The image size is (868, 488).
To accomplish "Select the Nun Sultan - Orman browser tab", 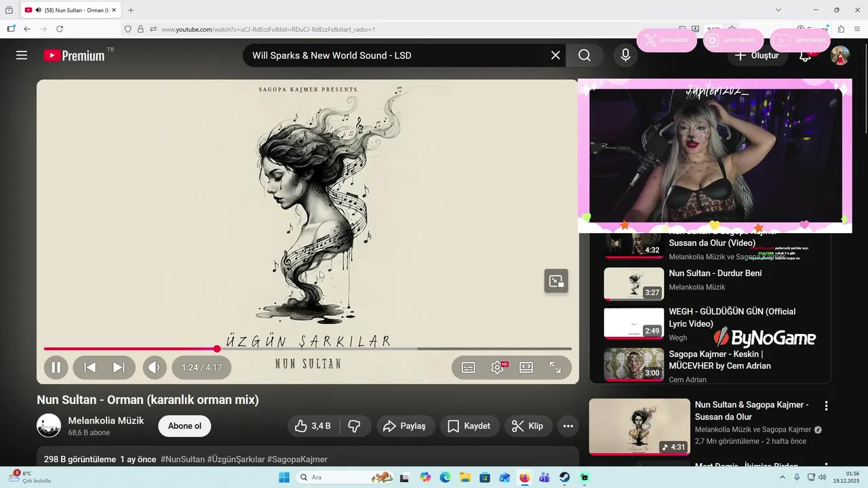I will tap(71, 10).
